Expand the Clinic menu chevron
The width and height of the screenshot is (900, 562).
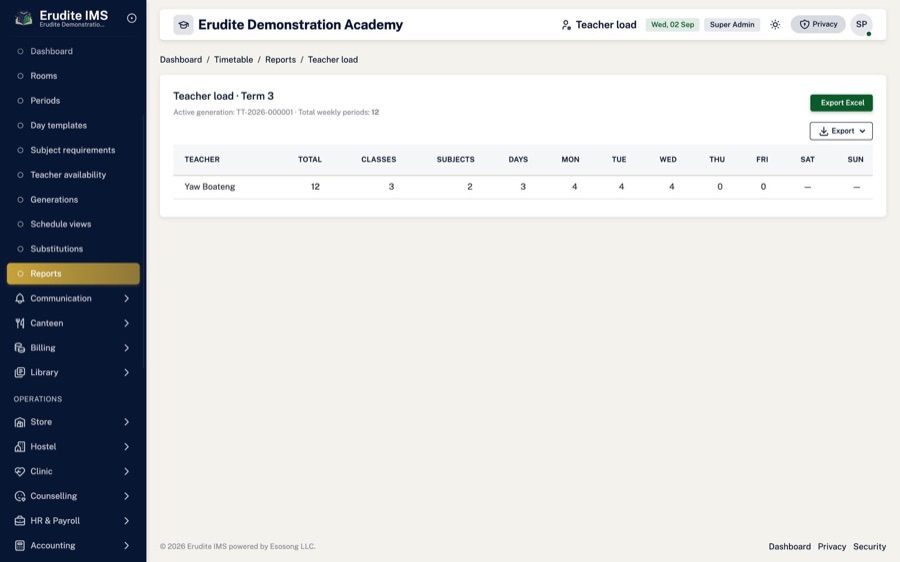126,471
